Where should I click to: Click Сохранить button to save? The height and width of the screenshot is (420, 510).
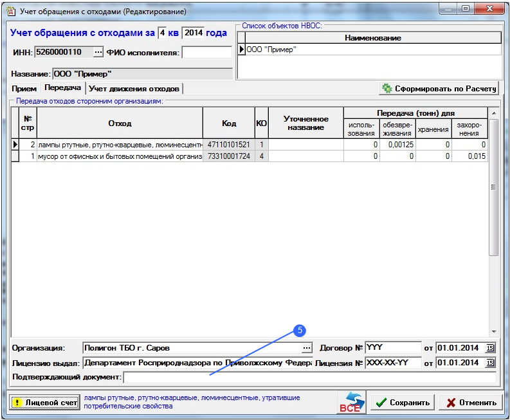point(402,403)
